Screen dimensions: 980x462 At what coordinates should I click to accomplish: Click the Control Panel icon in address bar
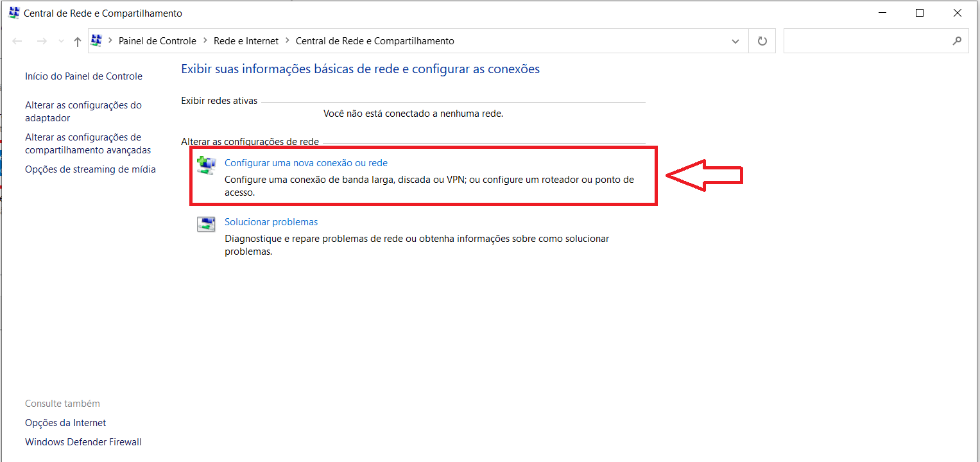tap(97, 40)
